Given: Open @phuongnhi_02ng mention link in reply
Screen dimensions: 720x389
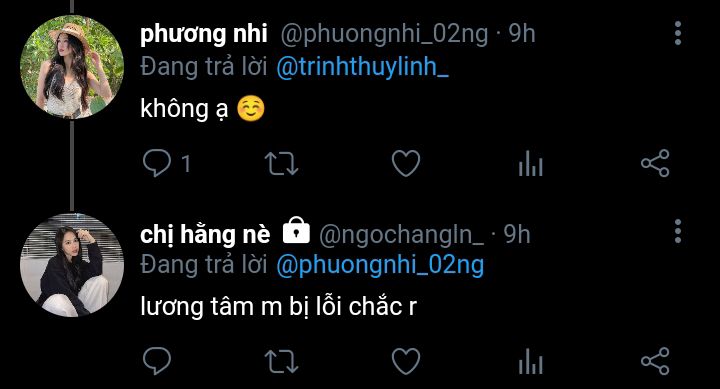Looking at the screenshot, I should click(380, 265).
